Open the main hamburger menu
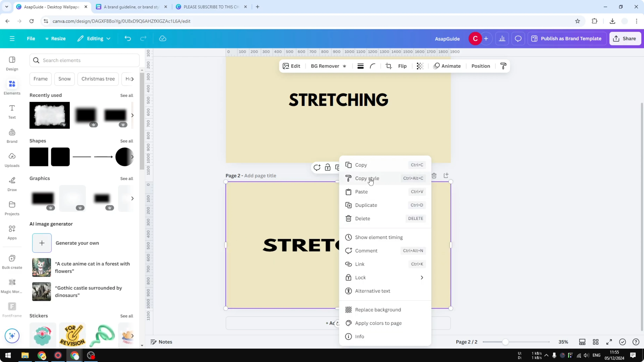Screen dimensions: 644x362 click(x=12, y=38)
